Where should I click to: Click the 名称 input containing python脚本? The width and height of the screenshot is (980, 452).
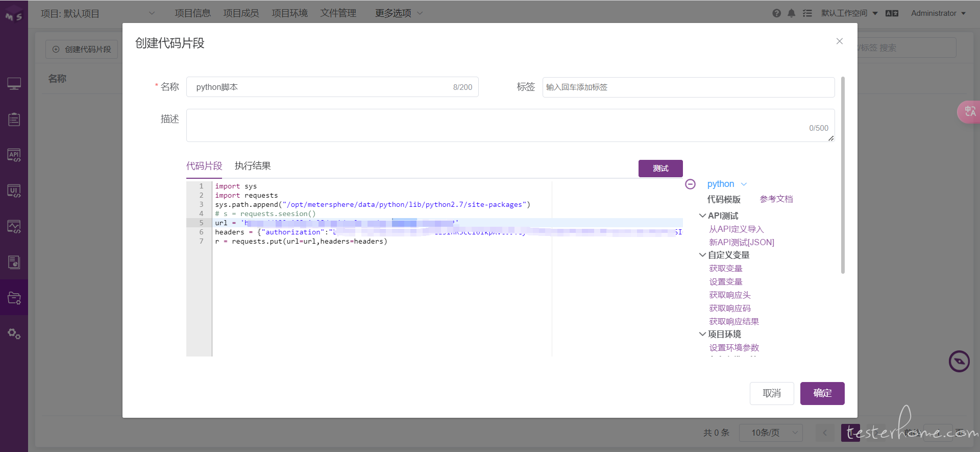click(x=332, y=87)
